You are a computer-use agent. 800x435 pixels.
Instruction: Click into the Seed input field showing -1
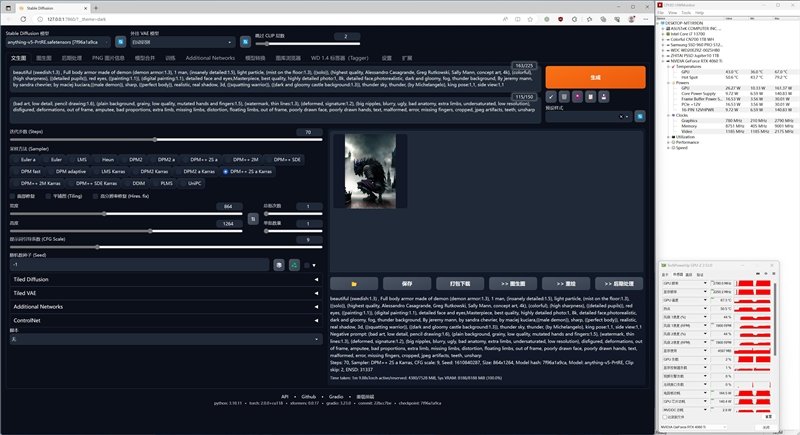pos(139,265)
